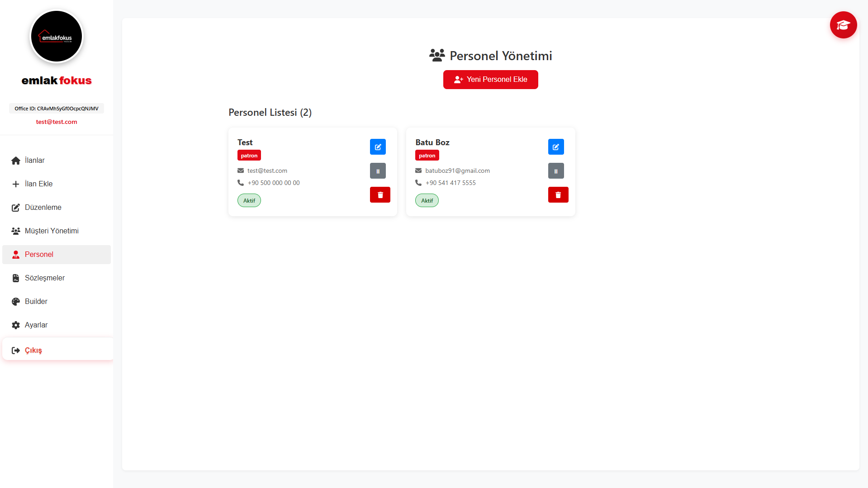Open the İlan Ekle menu item

point(38,184)
